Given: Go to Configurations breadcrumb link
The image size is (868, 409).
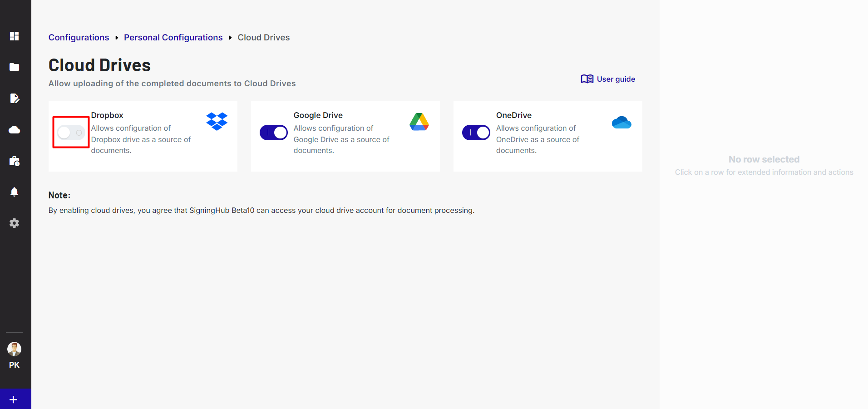Looking at the screenshot, I should coord(79,37).
